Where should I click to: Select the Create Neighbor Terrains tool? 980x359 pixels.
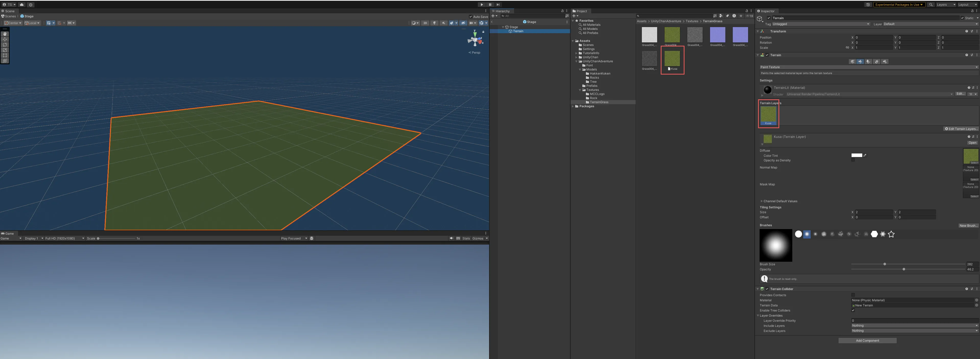(852, 62)
